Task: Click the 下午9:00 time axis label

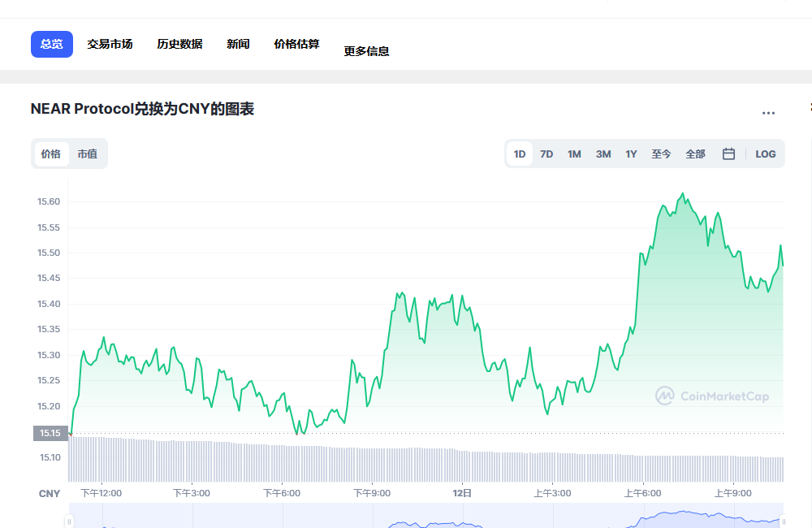Action: coord(372,493)
